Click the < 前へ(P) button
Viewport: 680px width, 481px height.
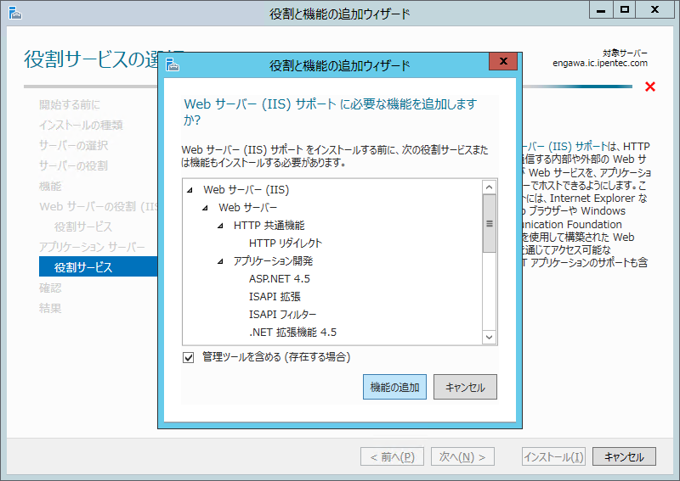392,457
